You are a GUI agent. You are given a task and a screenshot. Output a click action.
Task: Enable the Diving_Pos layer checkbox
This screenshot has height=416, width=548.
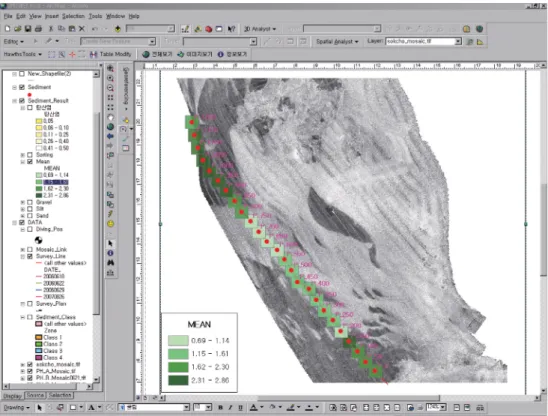[x=30, y=229]
